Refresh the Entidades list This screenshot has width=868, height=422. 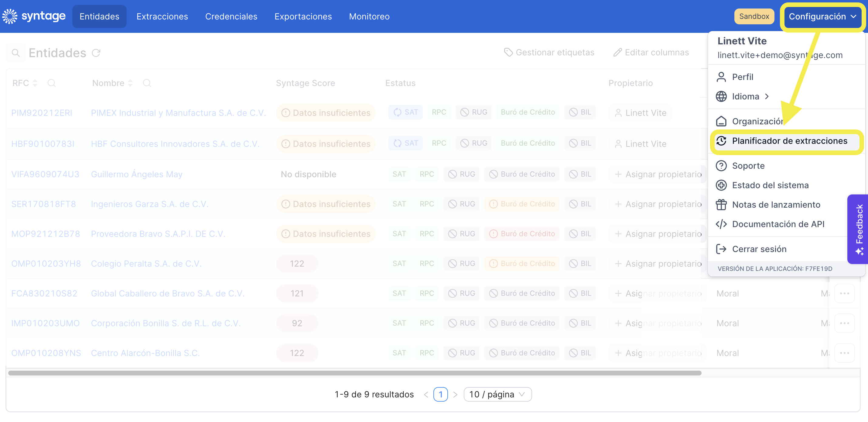96,53
